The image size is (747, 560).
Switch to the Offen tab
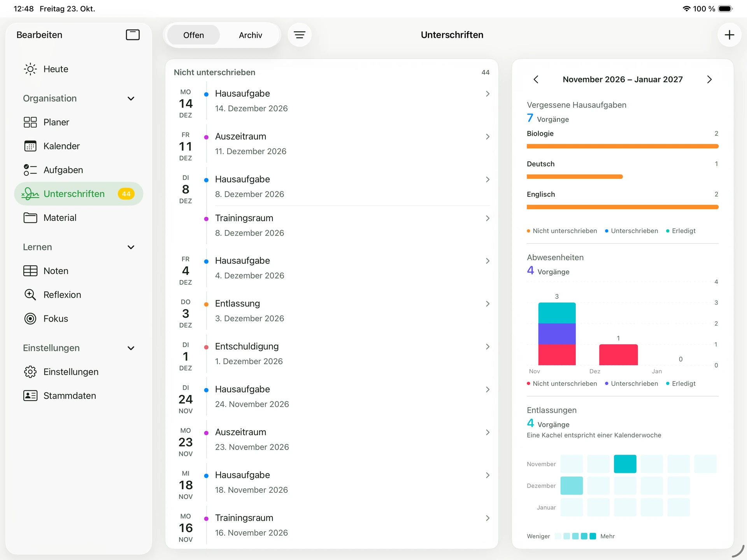coord(193,35)
